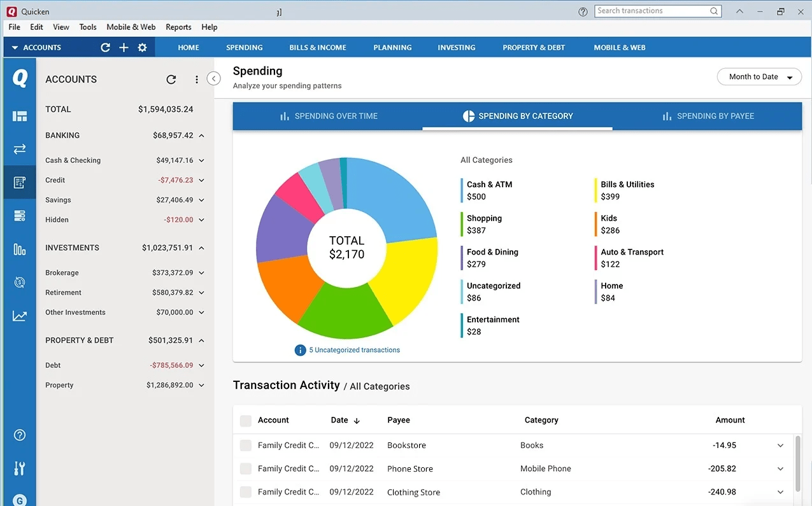
Task: Open the 5 Uncategorized transactions link
Action: [x=354, y=350]
